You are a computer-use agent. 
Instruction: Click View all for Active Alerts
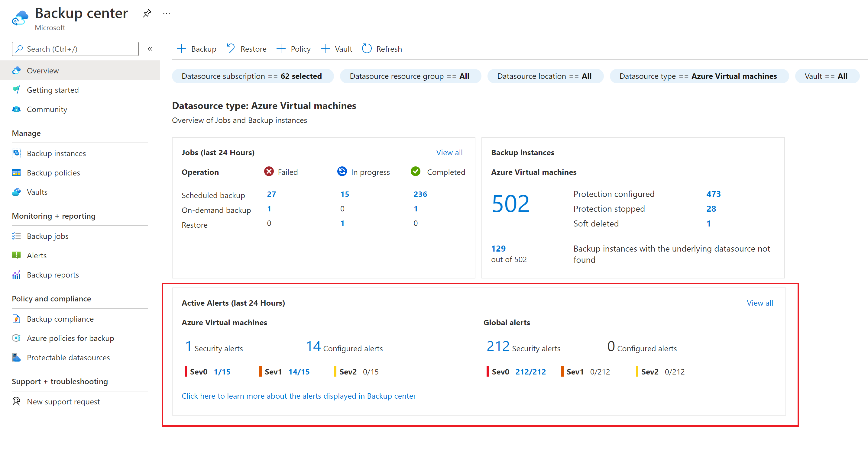pyautogui.click(x=759, y=302)
